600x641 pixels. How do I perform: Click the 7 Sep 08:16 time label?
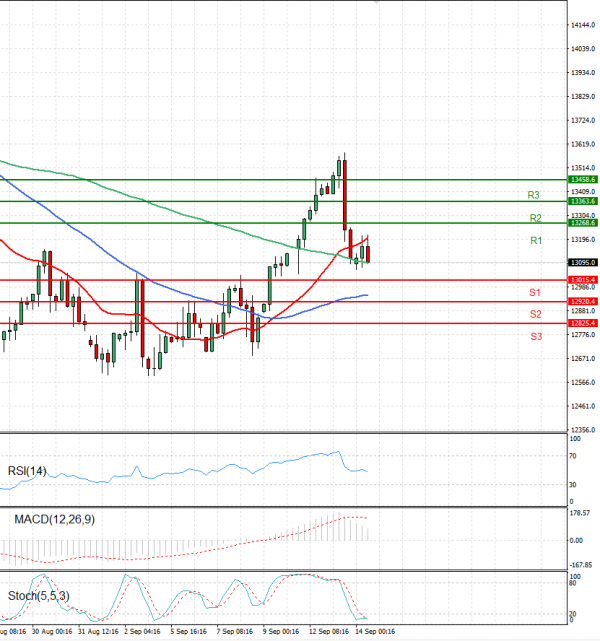pos(235,632)
